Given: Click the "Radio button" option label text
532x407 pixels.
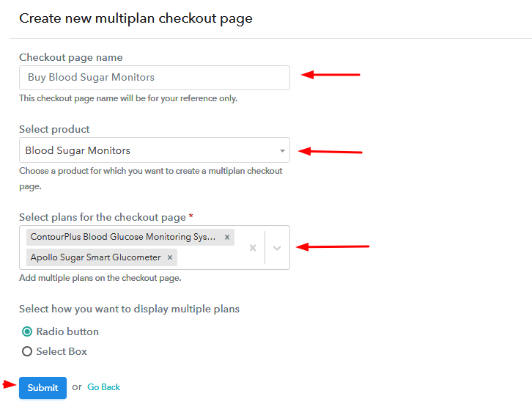Looking at the screenshot, I should click(x=67, y=331).
